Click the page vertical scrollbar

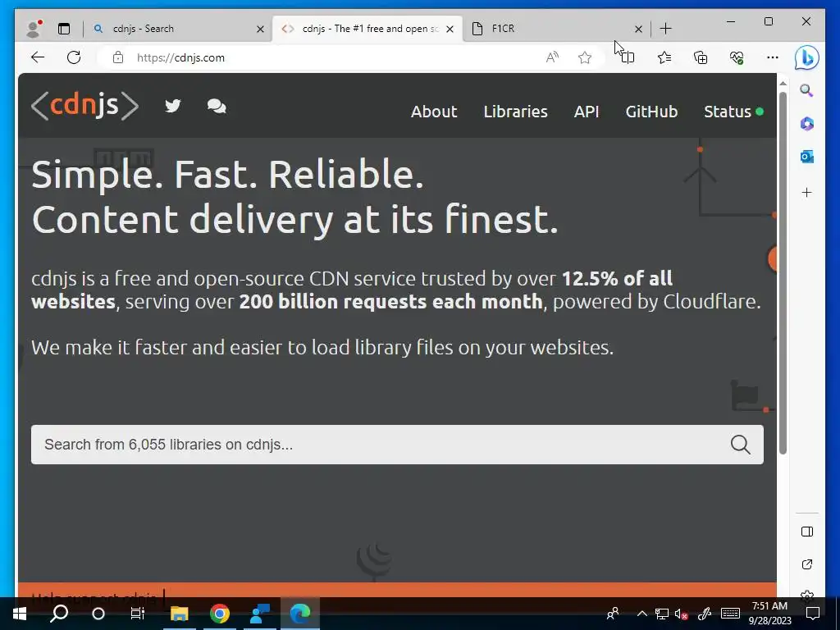tap(783, 273)
